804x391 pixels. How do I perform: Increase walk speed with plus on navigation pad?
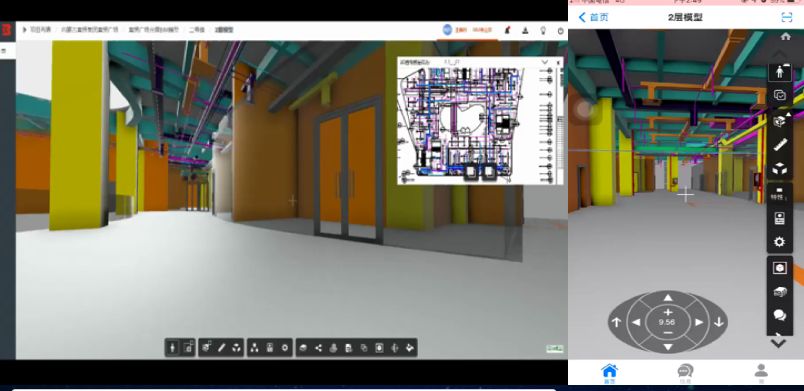pos(667,312)
